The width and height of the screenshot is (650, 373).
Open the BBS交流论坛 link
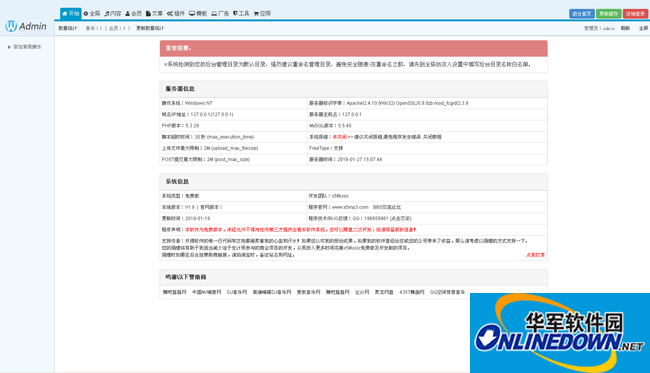click(387, 207)
